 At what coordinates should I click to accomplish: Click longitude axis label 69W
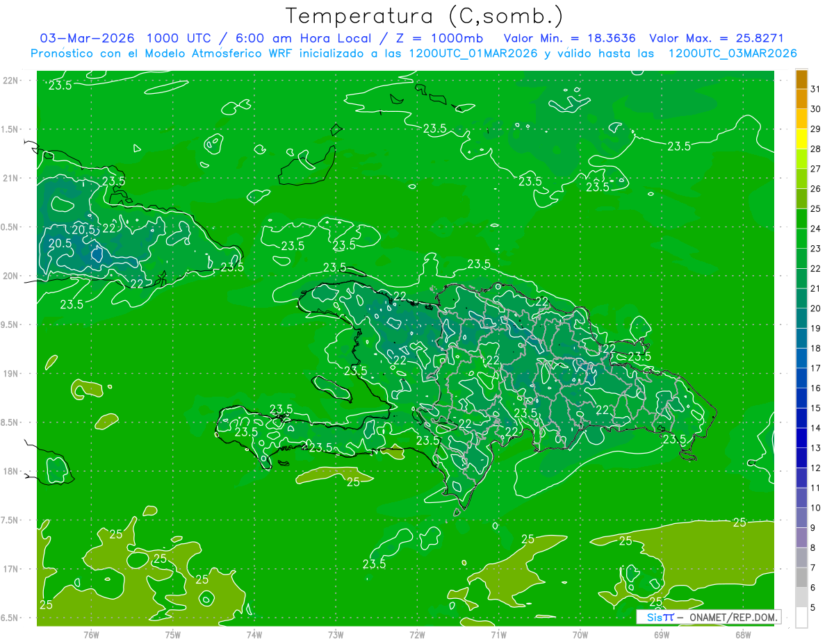click(x=662, y=634)
